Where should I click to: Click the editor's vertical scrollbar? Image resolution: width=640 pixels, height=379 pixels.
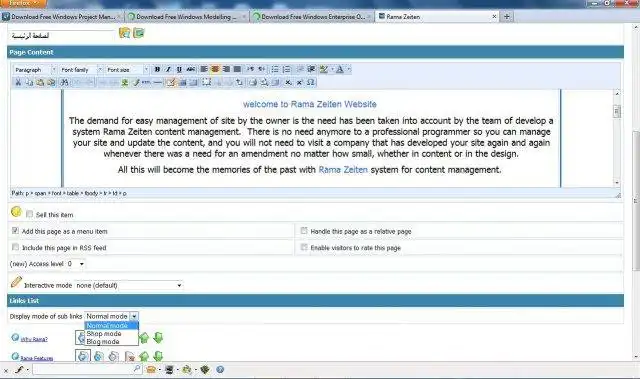[617, 138]
